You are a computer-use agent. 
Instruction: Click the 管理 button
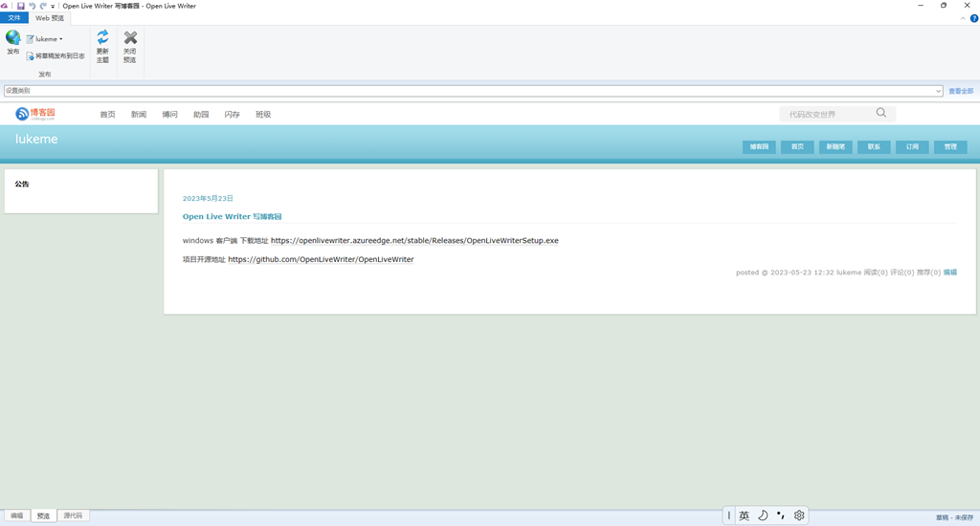pos(950,147)
